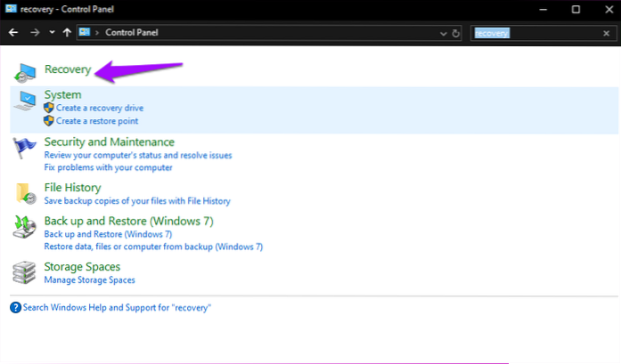
Task: Click Fix problems with your computer
Action: (x=108, y=167)
